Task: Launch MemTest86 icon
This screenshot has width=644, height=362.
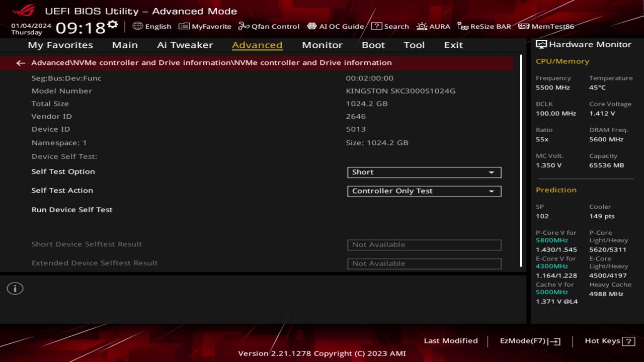Action: click(x=524, y=26)
